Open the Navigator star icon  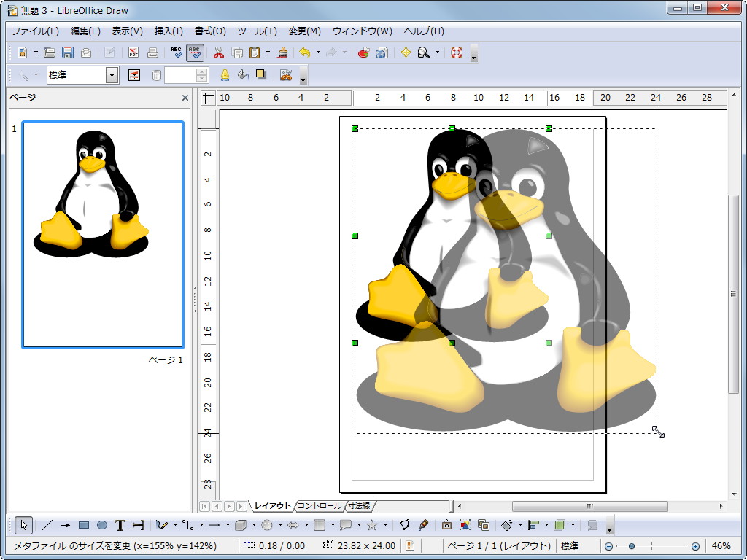tap(406, 52)
